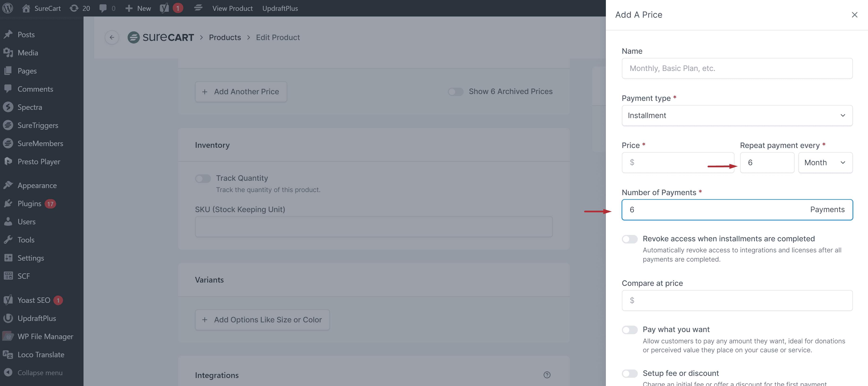Expand the Month interval dropdown

[825, 163]
